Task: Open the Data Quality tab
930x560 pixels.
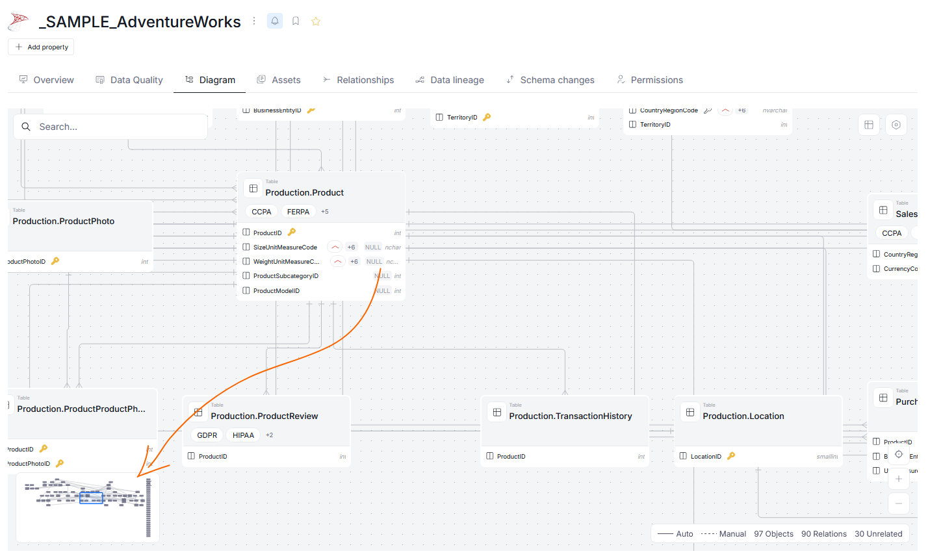Action: tap(129, 80)
